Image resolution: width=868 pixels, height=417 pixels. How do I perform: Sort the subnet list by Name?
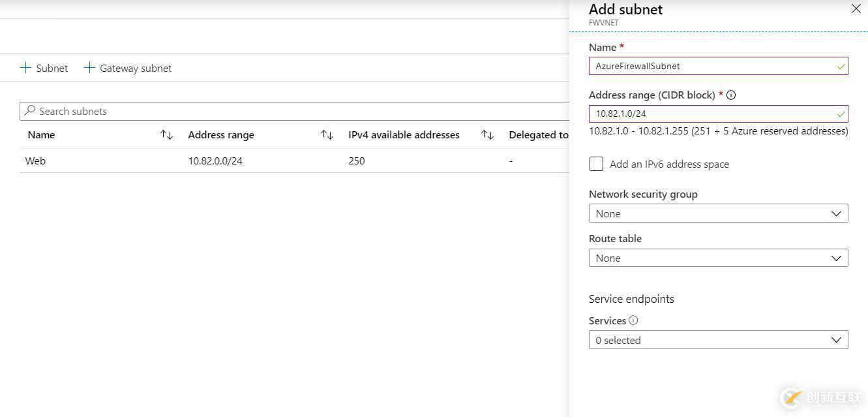click(x=167, y=134)
